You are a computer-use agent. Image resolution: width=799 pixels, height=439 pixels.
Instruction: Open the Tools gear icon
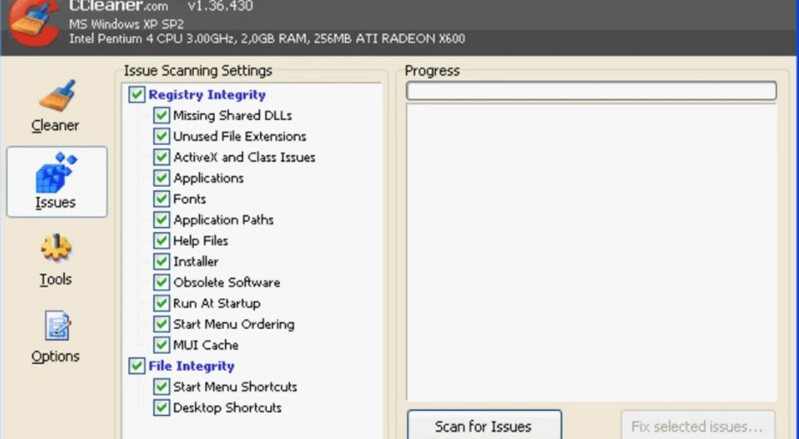tap(56, 249)
